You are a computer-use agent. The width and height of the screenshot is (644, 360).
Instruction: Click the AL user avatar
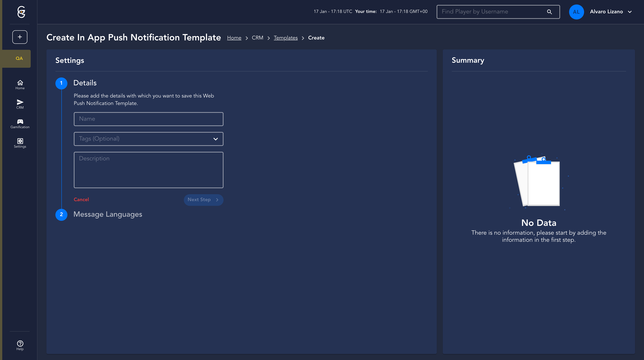pyautogui.click(x=576, y=12)
